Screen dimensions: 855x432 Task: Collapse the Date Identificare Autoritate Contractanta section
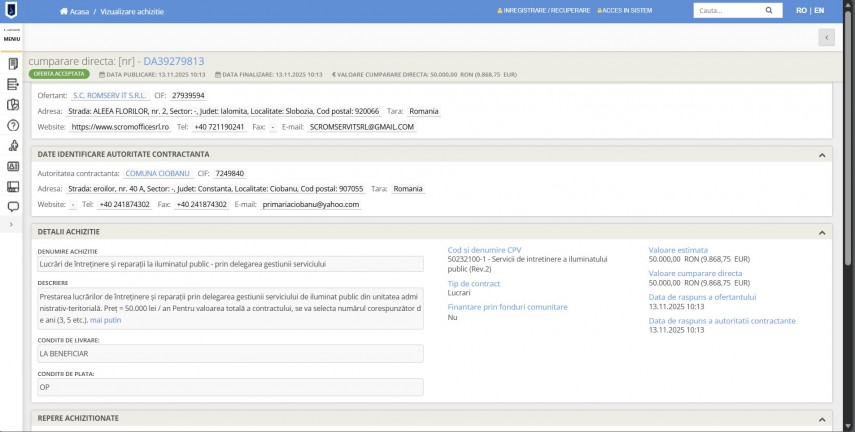[822, 154]
